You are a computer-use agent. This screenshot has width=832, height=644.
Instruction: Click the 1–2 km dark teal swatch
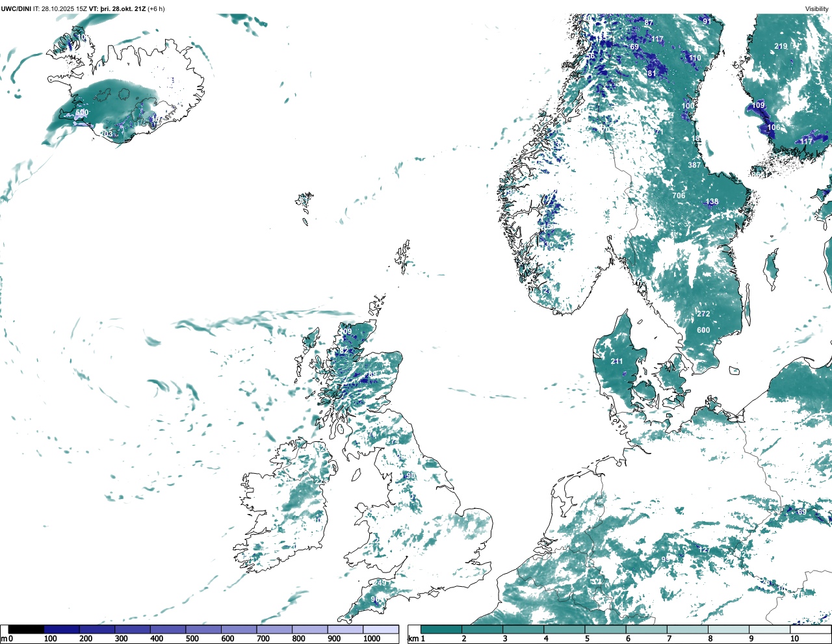[441, 629]
